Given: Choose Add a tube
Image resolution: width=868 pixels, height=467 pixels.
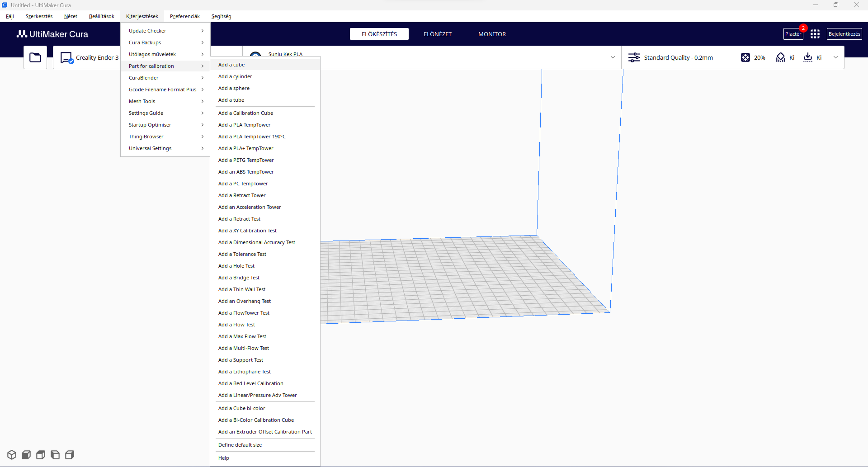Looking at the screenshot, I should pos(265,100).
